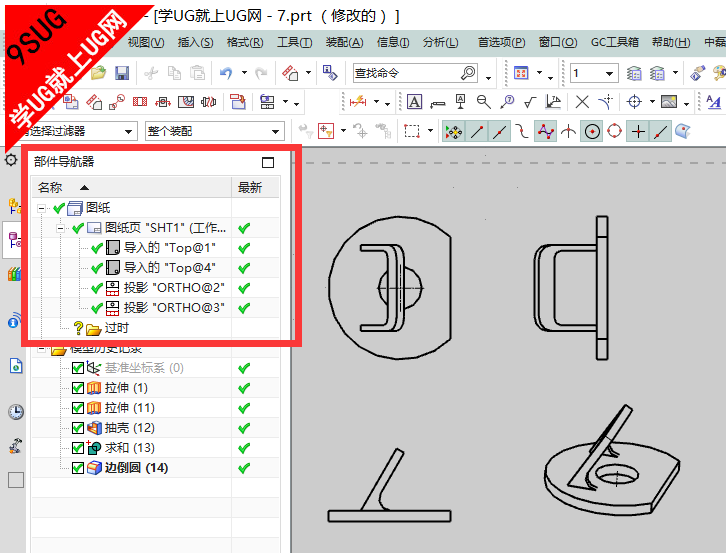The width and height of the screenshot is (726, 553).
Task: Open the Reuse Library books sidebar tab
Action: [14, 273]
